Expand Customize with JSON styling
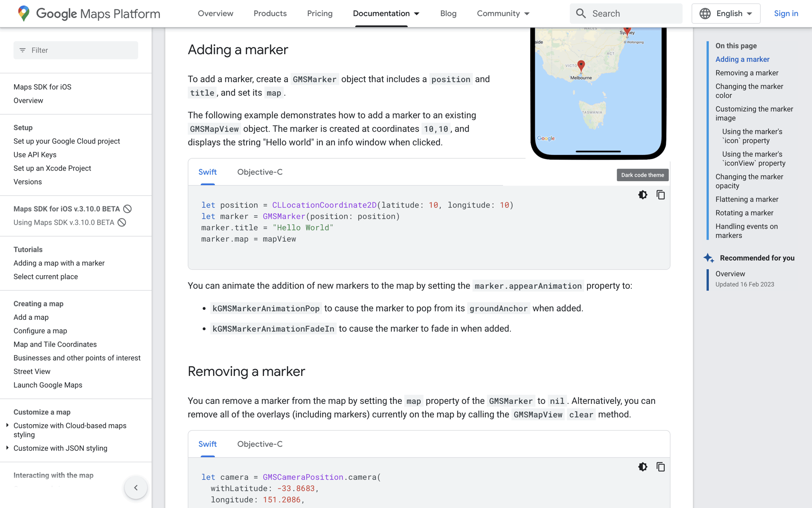 (x=7, y=447)
